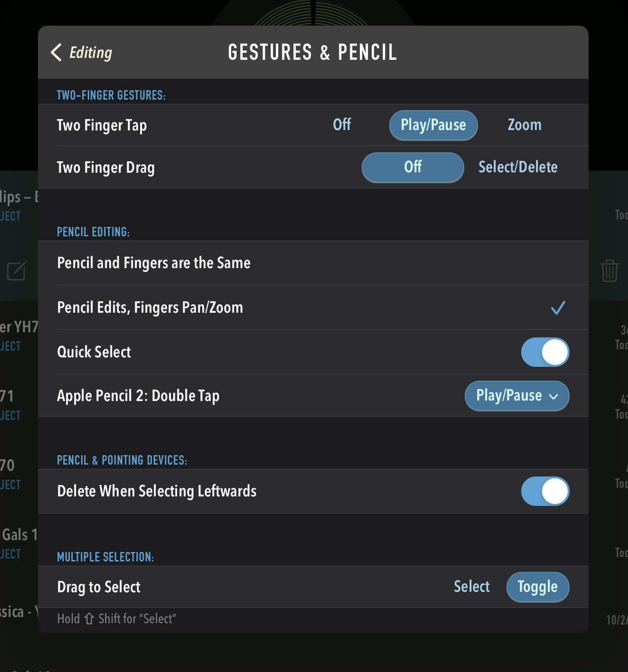Set Drag to Select mode to Toggle
628x672 pixels.
(x=537, y=587)
